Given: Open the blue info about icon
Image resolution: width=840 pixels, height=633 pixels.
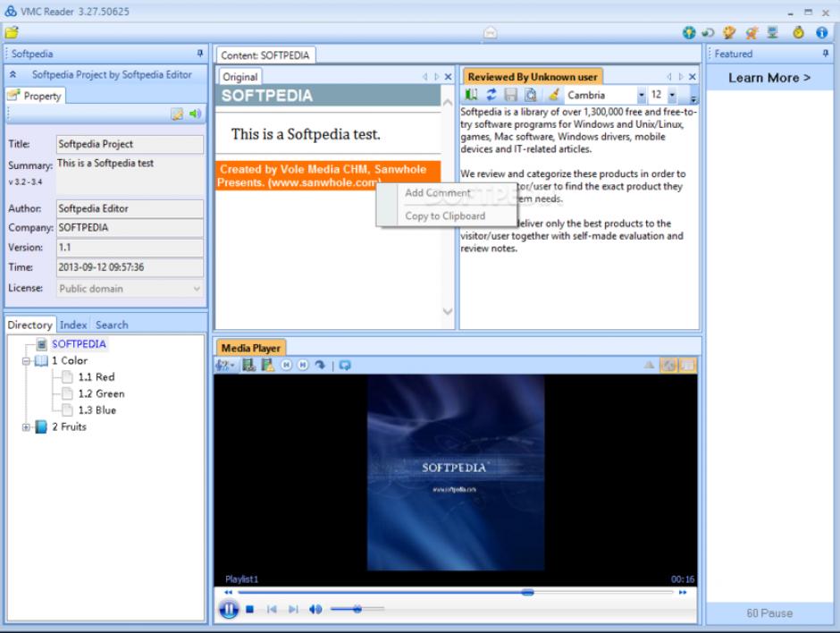Looking at the screenshot, I should [x=822, y=33].
